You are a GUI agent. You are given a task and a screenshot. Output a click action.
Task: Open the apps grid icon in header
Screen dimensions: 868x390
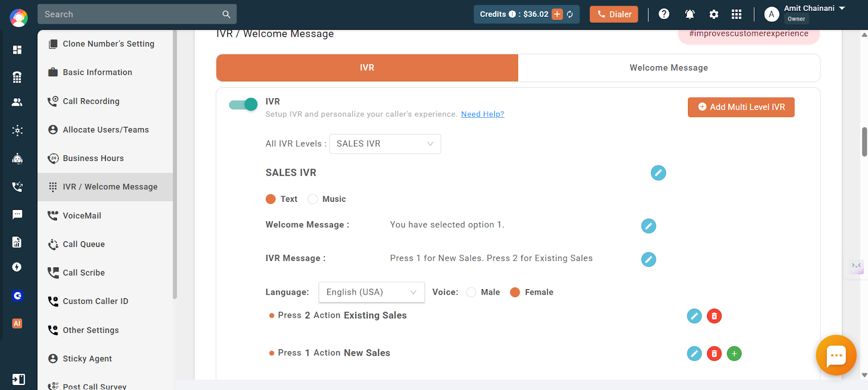(736, 15)
